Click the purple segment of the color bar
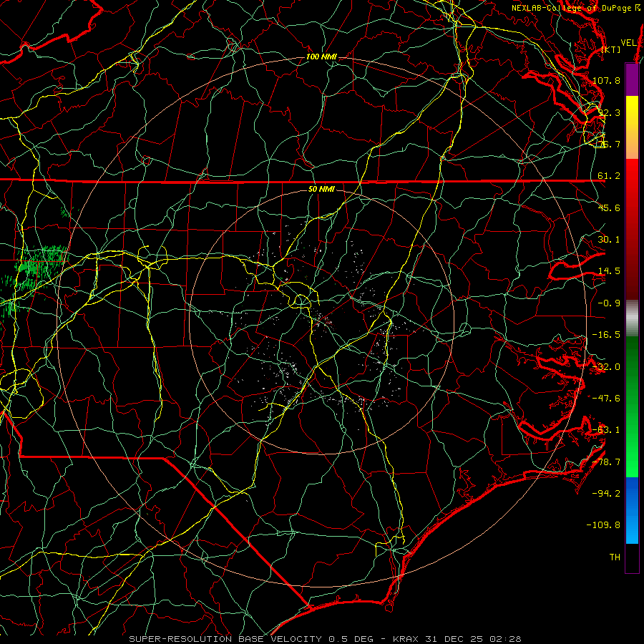This screenshot has height=644, width=644. 632,79
